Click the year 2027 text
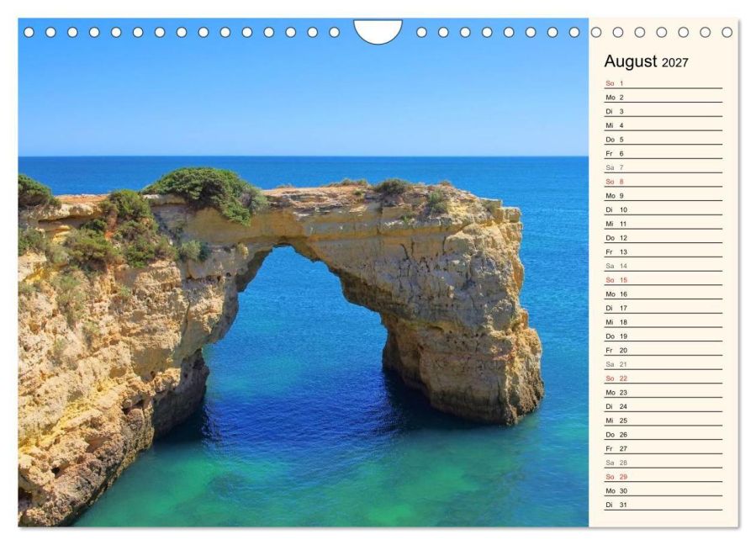Screen dimensions: 756x545 pos(675,63)
